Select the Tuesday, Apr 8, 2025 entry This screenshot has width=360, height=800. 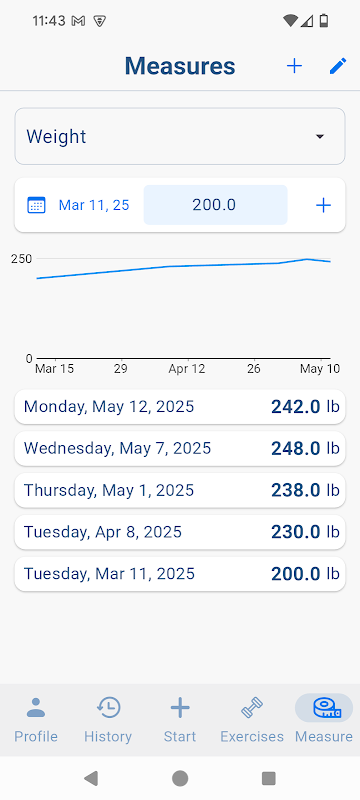click(180, 532)
